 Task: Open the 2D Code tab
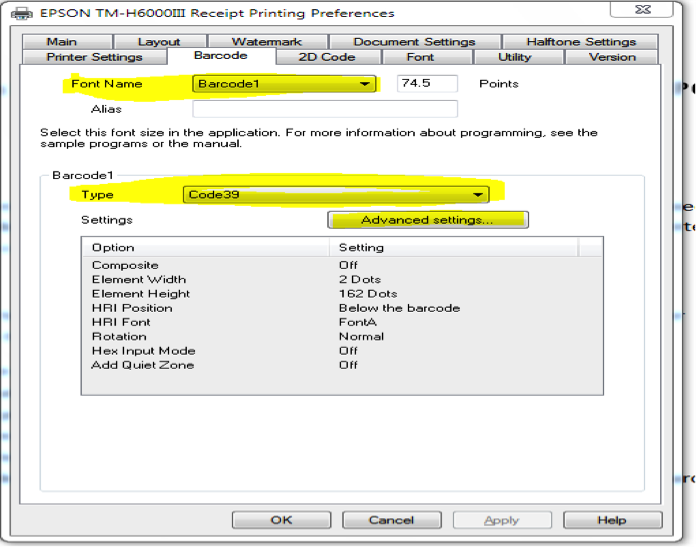coord(328,57)
